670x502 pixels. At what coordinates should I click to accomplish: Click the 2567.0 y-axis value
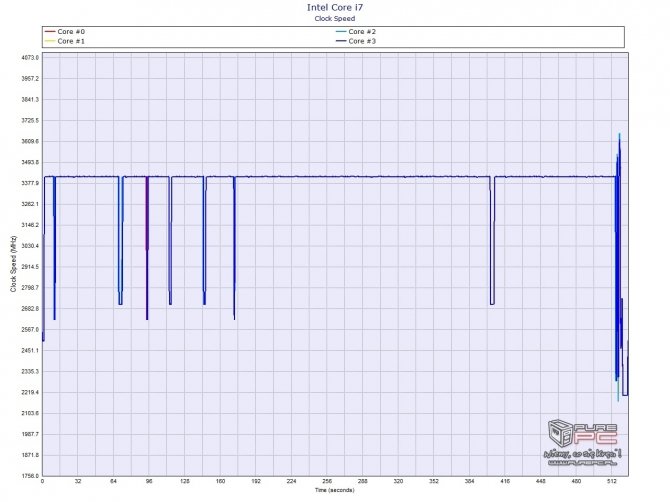[x=30, y=330]
